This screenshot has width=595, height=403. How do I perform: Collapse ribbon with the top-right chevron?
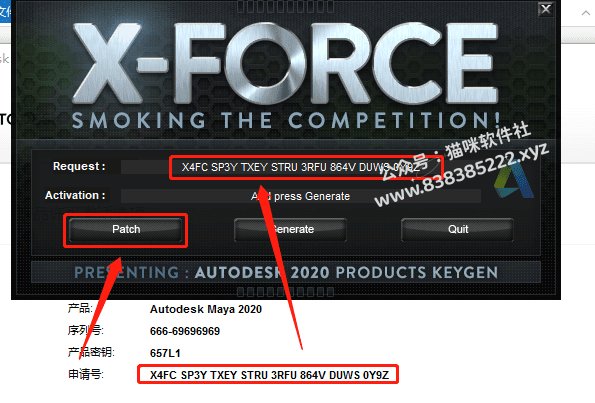click(x=586, y=13)
